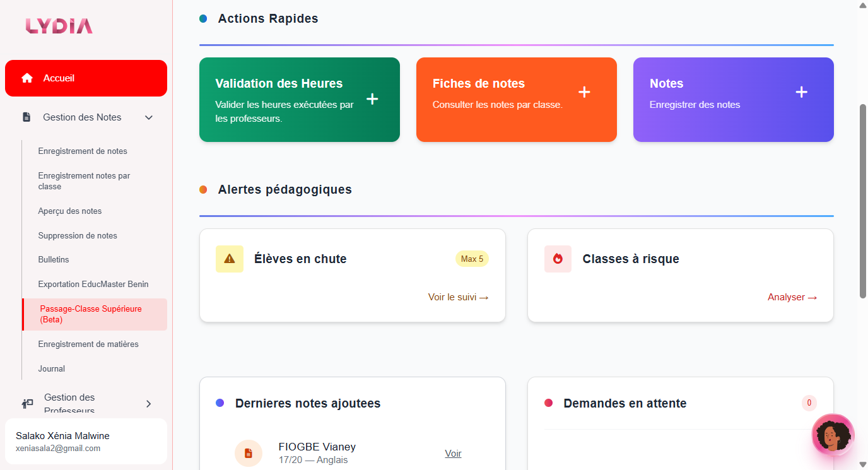This screenshot has width=868, height=470.
Task: Click the note icon next to FIOGBE Vianey
Action: [249, 453]
